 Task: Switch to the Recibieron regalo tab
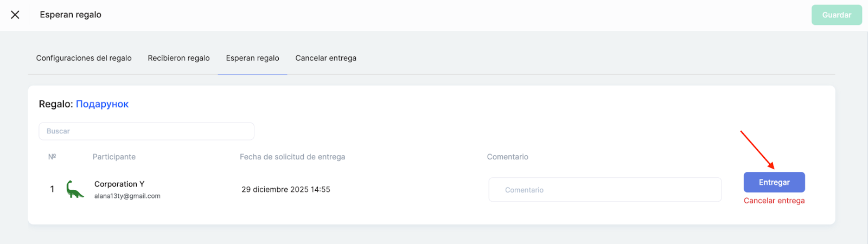[x=178, y=58]
